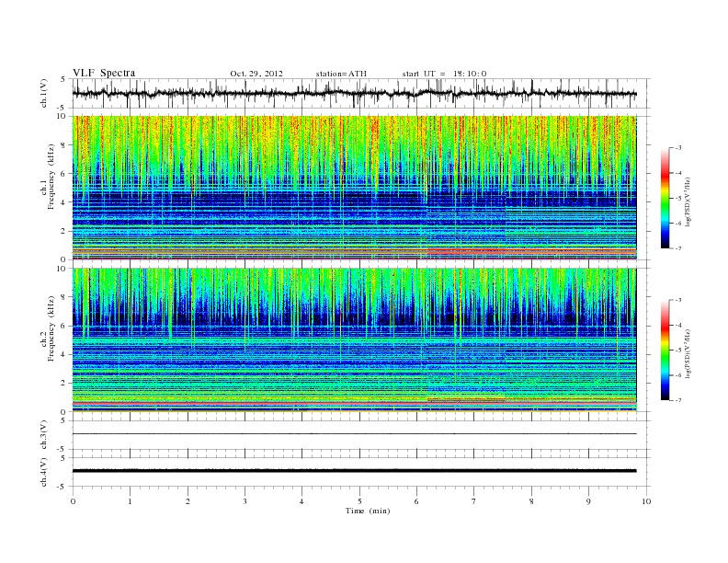The image size is (728, 563).
Task: Click the "2" tick on time axis
Action: pos(188,501)
